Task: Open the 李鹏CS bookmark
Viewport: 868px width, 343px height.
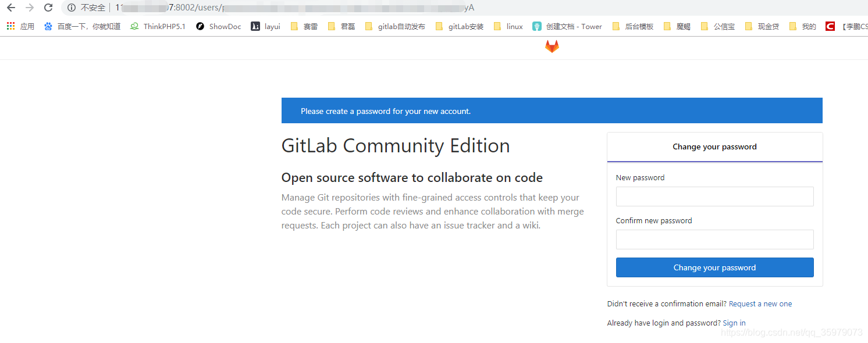Action: (x=846, y=26)
